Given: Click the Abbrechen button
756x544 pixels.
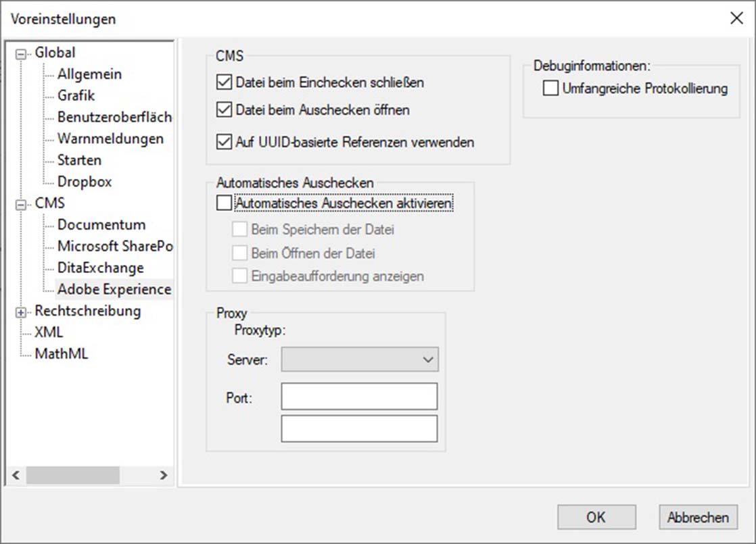Looking at the screenshot, I should coord(698,518).
